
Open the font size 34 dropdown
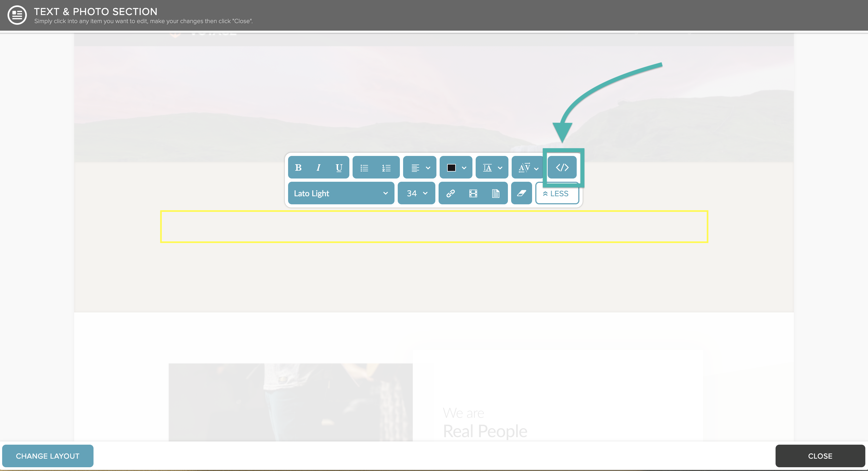tap(417, 193)
